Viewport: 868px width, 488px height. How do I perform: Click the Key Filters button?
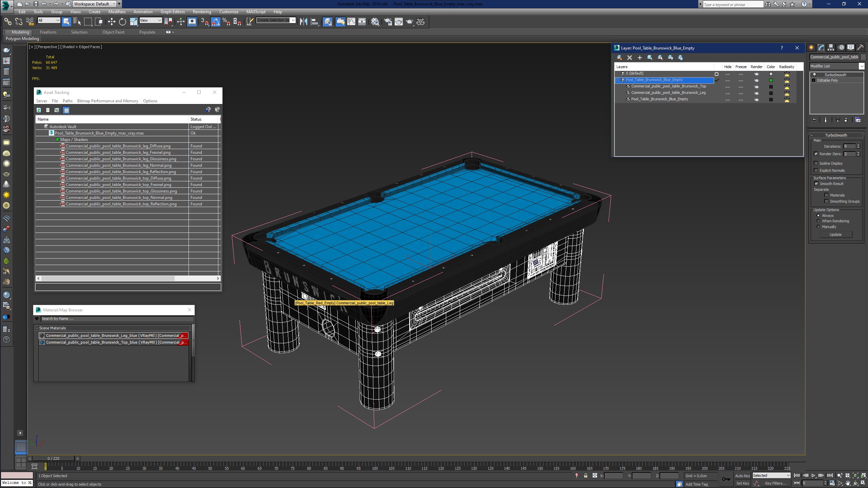click(775, 484)
